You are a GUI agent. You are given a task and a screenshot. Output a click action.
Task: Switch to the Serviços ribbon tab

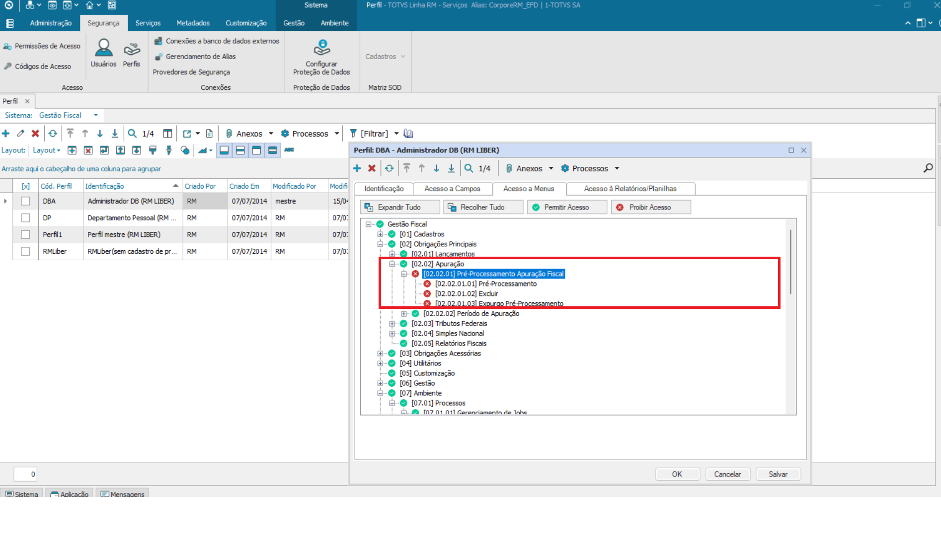148,23
